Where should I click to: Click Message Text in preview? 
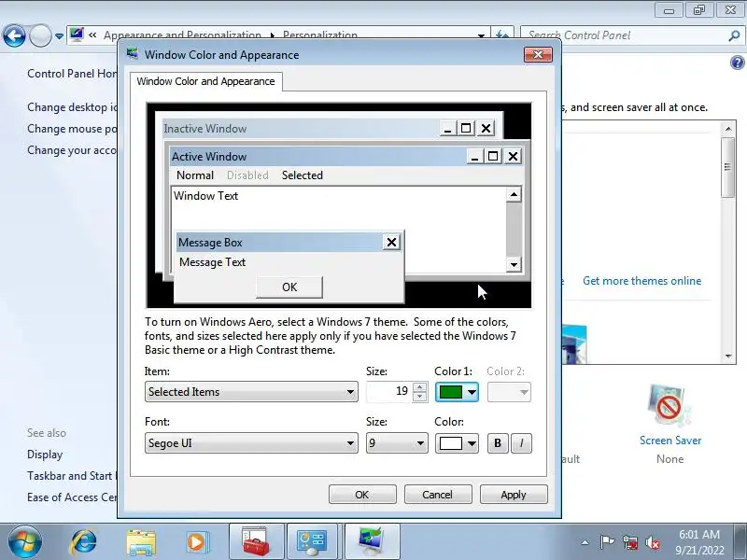213,262
